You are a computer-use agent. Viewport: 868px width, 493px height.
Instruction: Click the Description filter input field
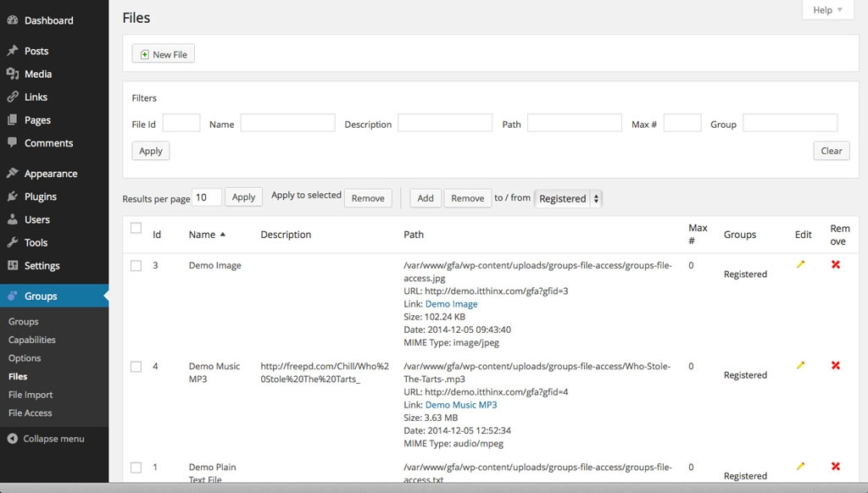coord(445,123)
